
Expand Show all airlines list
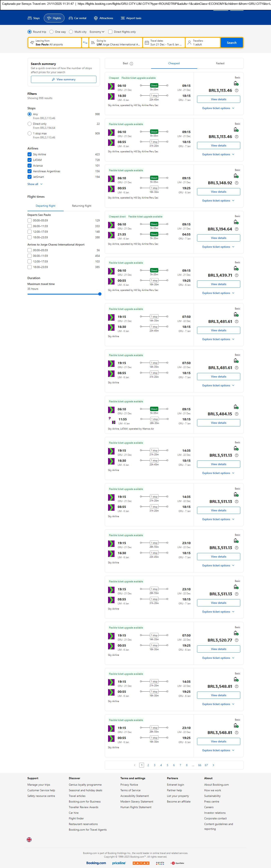35,184
